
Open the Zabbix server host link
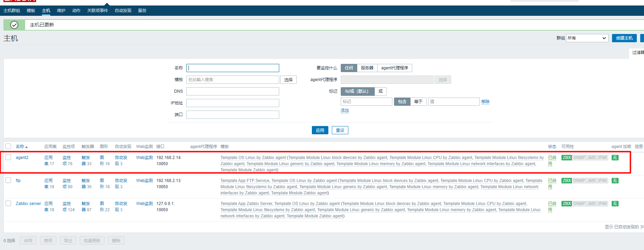28,204
